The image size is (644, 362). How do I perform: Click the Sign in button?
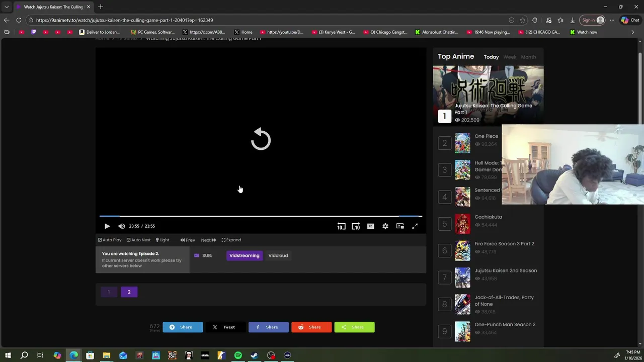(x=592, y=20)
